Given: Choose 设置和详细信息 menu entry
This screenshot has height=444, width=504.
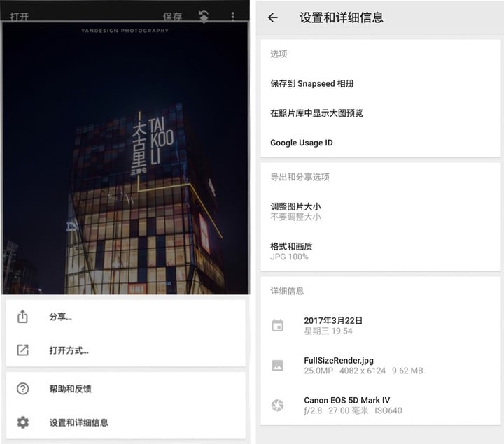Looking at the screenshot, I should (126, 422).
